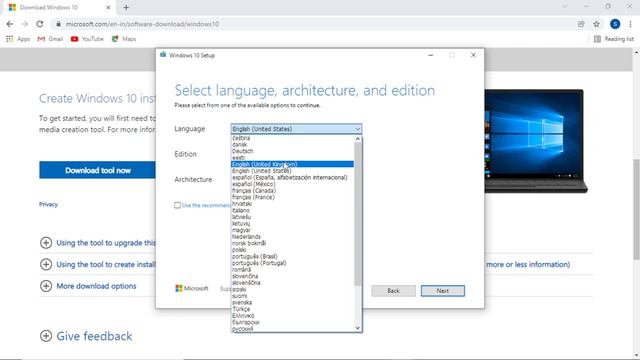Reload the page in Chrome
Viewport: 640px width, 360px height.
40,24
